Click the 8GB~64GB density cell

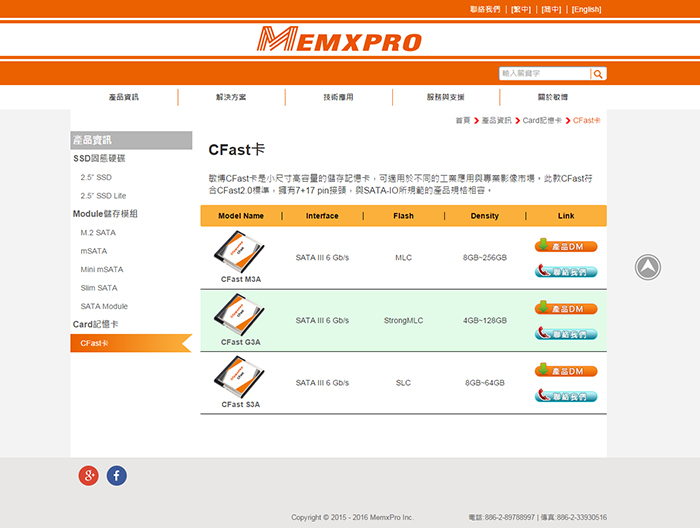[484, 383]
